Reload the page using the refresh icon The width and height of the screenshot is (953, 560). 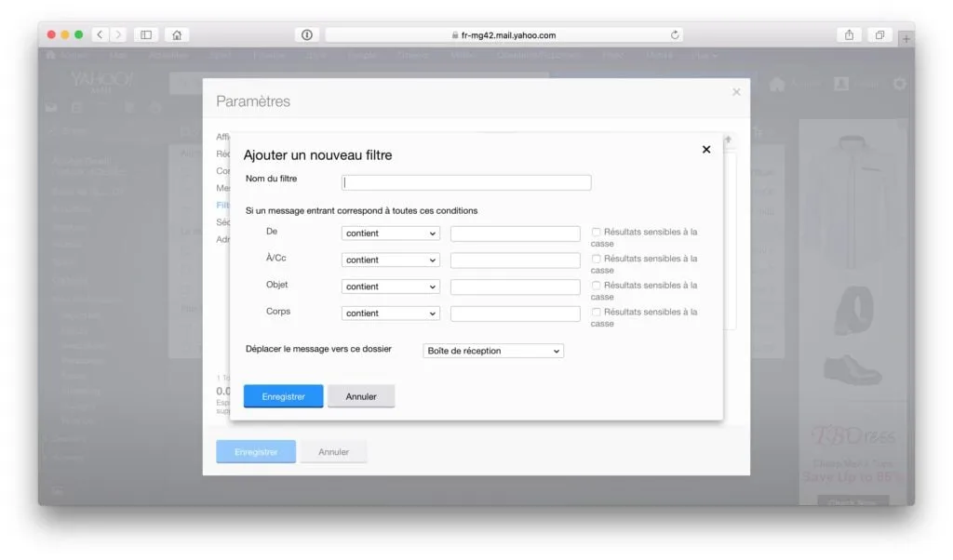(x=675, y=35)
